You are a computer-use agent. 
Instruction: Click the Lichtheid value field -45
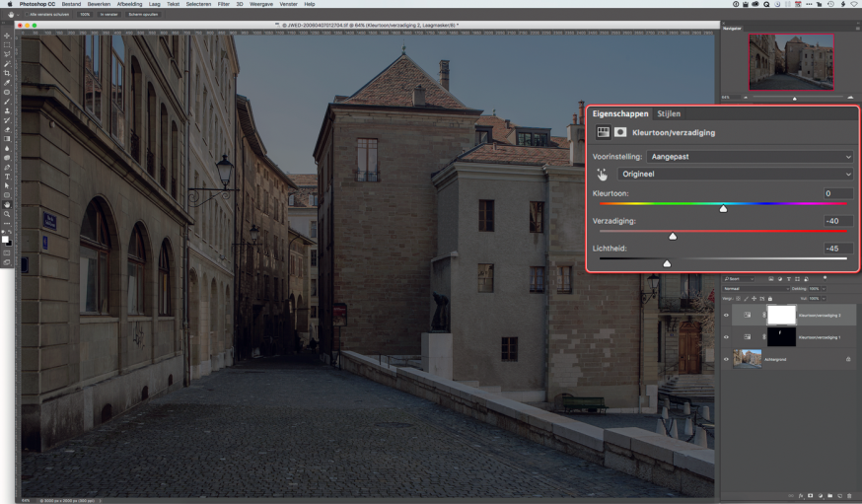838,249
